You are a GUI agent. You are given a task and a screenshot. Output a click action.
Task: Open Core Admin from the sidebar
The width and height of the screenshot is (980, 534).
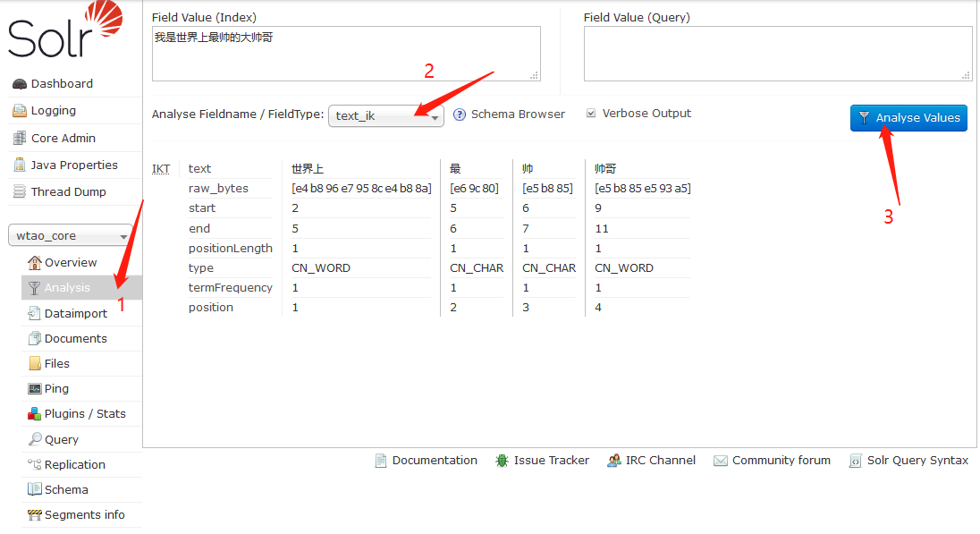(x=63, y=138)
